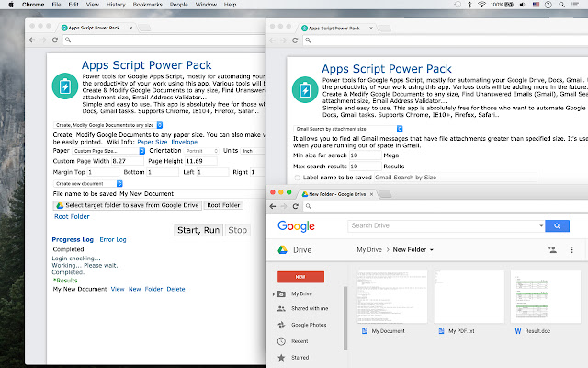The height and width of the screenshot is (368, 588).
Task: Click the green battery logo in right window
Action: (305, 90)
